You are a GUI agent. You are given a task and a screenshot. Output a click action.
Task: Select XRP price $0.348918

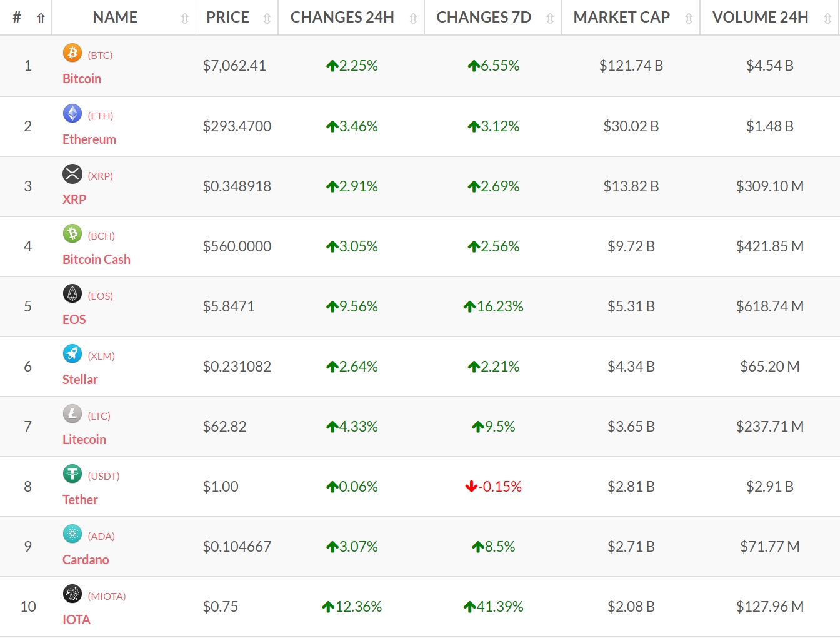(x=237, y=186)
